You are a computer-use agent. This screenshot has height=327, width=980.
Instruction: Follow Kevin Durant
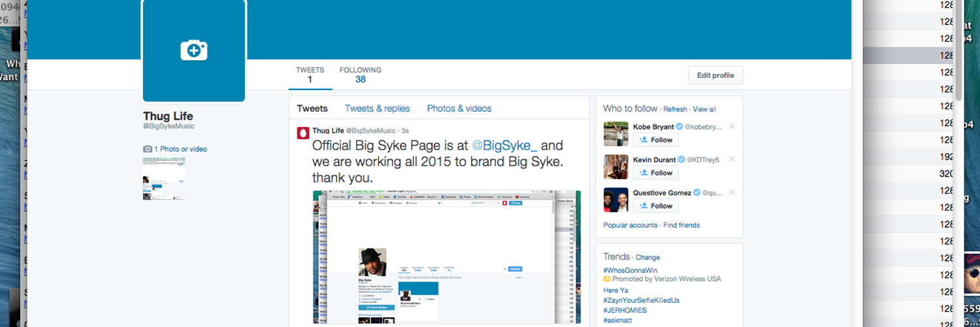(x=656, y=173)
